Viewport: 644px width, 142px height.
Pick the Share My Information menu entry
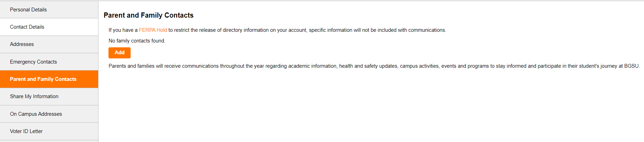pos(34,96)
